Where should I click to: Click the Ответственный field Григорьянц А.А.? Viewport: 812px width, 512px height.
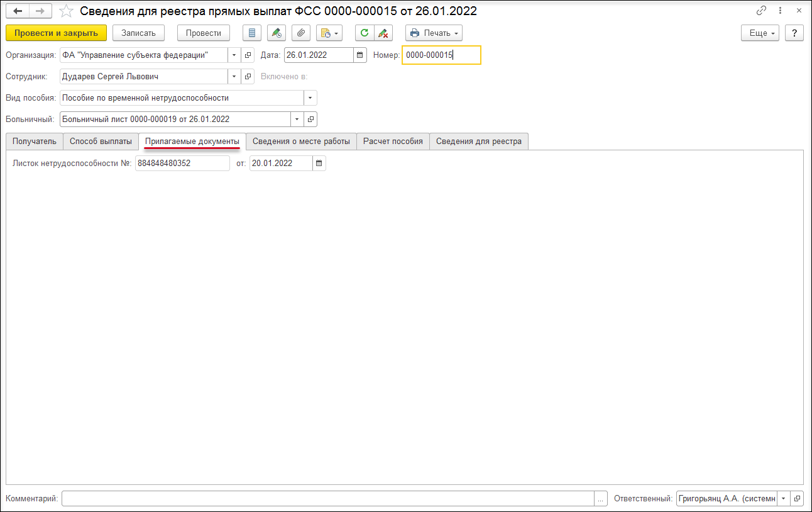point(727,499)
